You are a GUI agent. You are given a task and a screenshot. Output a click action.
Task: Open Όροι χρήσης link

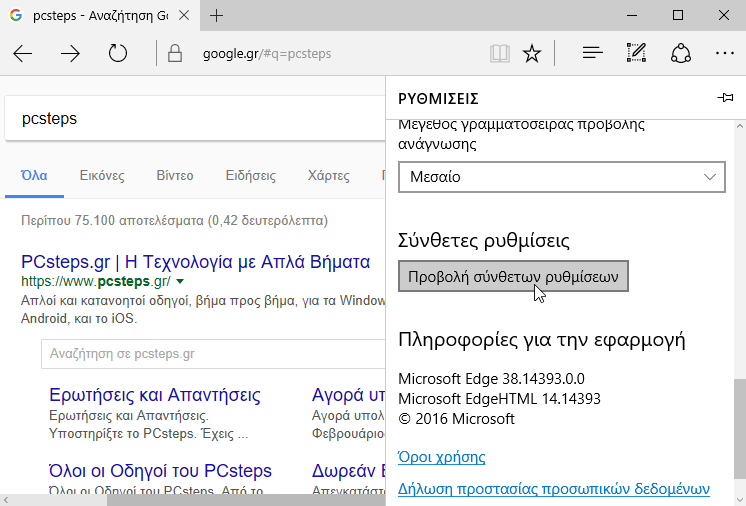[442, 457]
